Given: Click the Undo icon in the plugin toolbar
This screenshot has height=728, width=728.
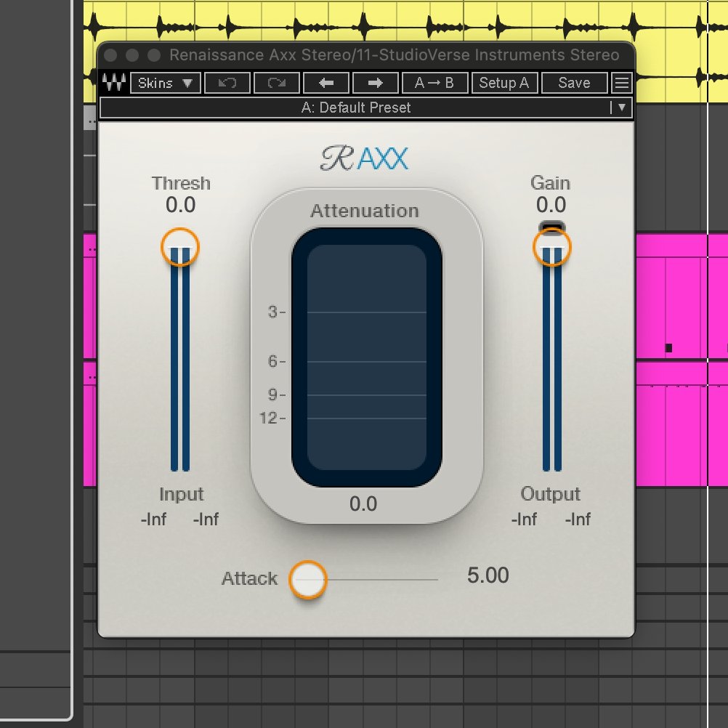Looking at the screenshot, I should point(227,82).
